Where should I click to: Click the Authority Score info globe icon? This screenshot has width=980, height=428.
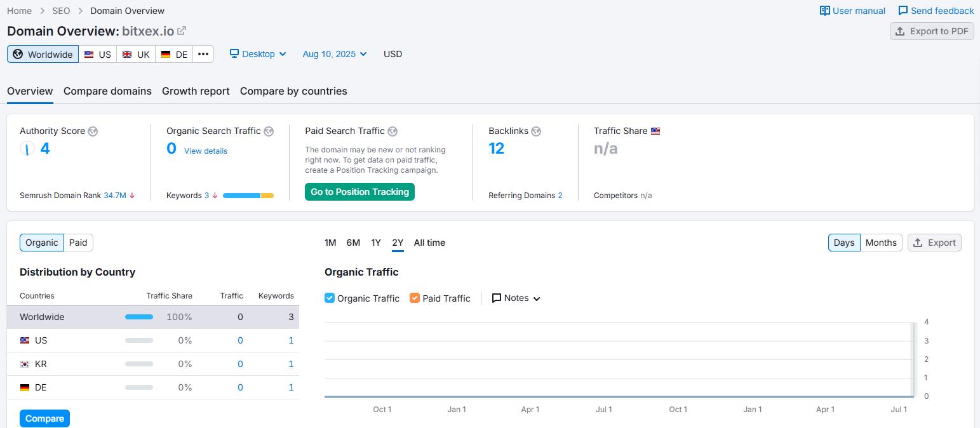[93, 131]
